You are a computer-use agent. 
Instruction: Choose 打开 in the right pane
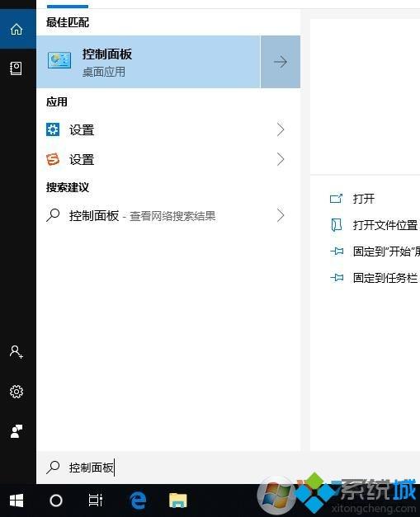tap(364, 199)
